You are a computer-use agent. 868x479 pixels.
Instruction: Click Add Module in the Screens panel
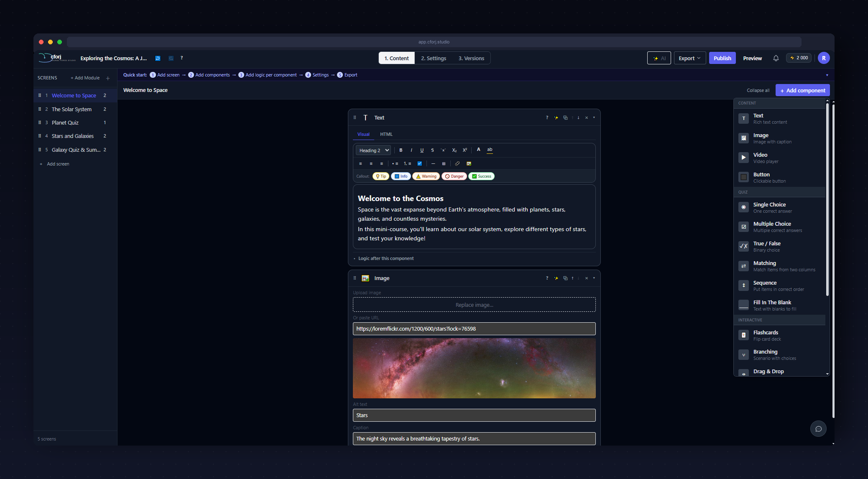point(85,78)
